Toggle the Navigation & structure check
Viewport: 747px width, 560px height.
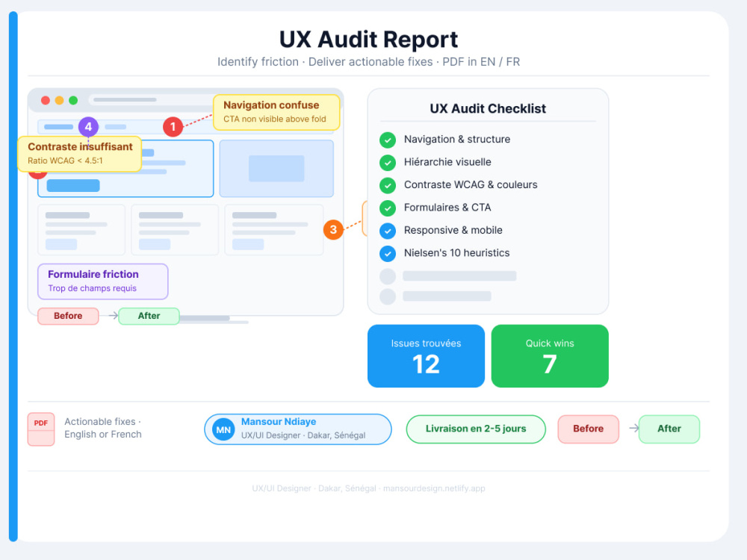[x=388, y=140]
